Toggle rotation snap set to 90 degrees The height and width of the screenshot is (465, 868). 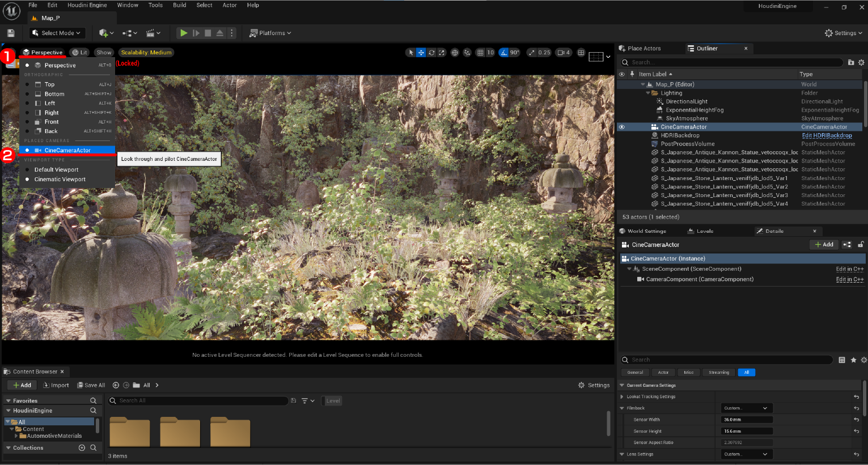pos(503,52)
